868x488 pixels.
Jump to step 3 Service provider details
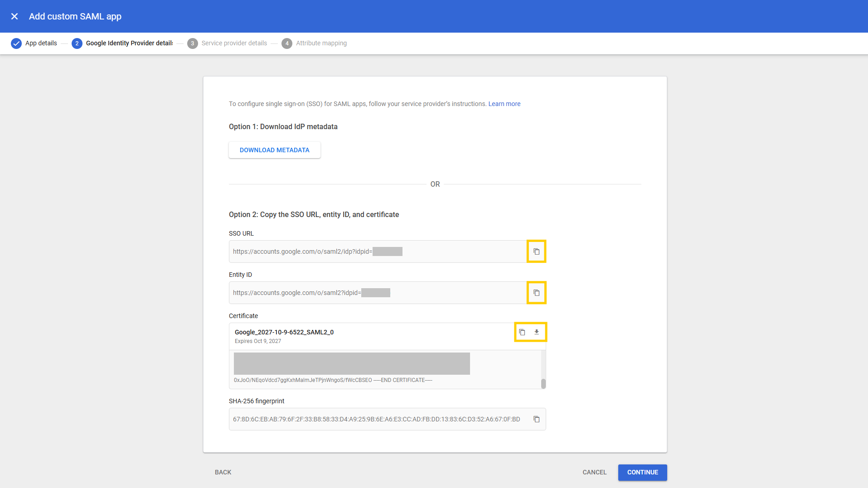[227, 43]
